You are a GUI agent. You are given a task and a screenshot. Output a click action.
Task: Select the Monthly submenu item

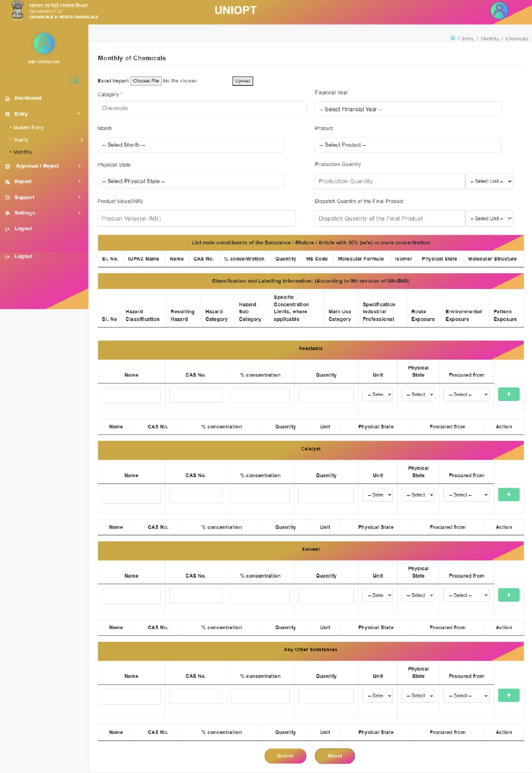click(23, 152)
